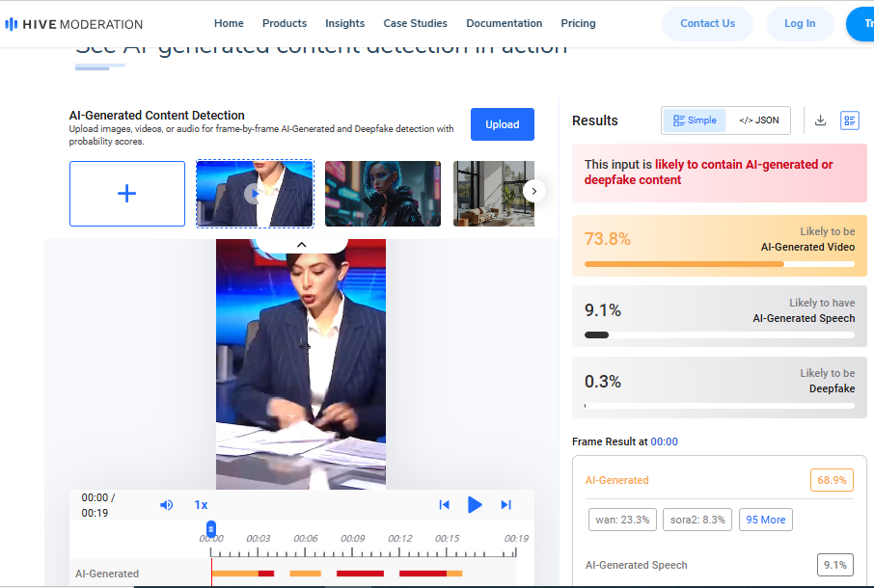The width and height of the screenshot is (874, 588).
Task: Open the Products menu
Action: tap(285, 23)
